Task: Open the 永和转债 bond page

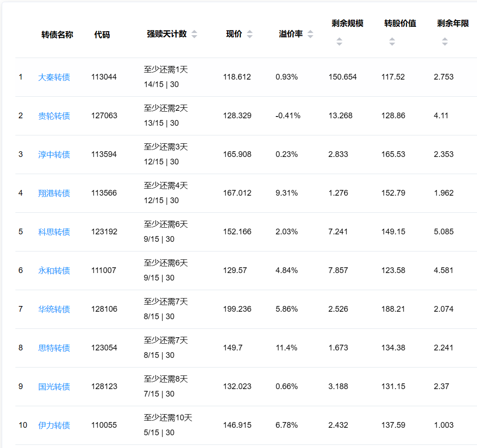Action: pyautogui.click(x=54, y=271)
